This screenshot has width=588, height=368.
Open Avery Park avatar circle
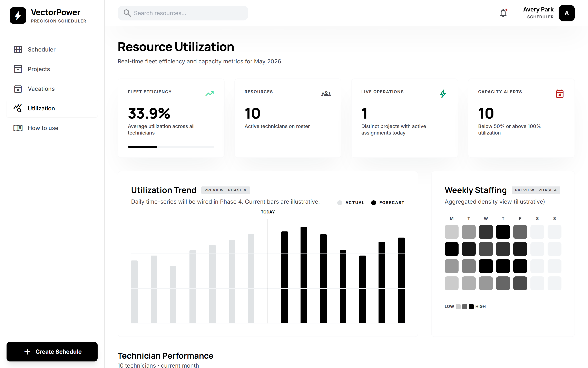pos(567,13)
